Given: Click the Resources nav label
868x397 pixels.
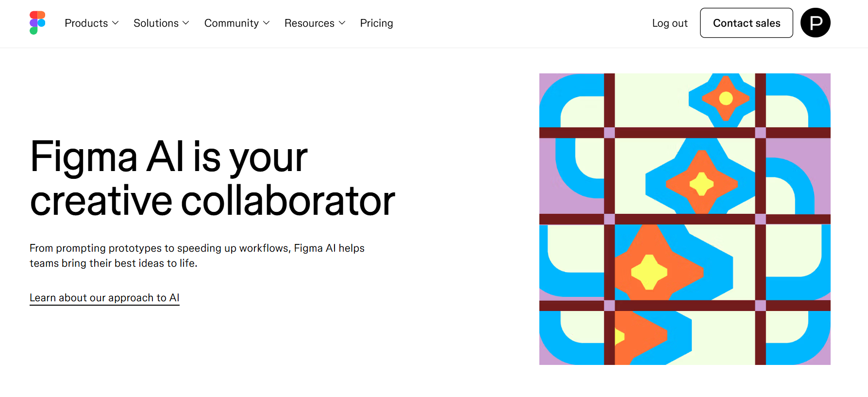Looking at the screenshot, I should coord(309,23).
